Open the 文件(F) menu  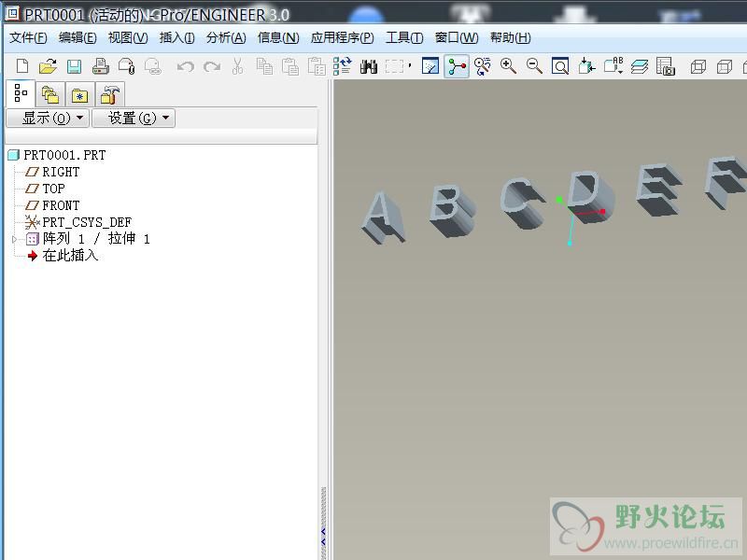click(x=28, y=37)
